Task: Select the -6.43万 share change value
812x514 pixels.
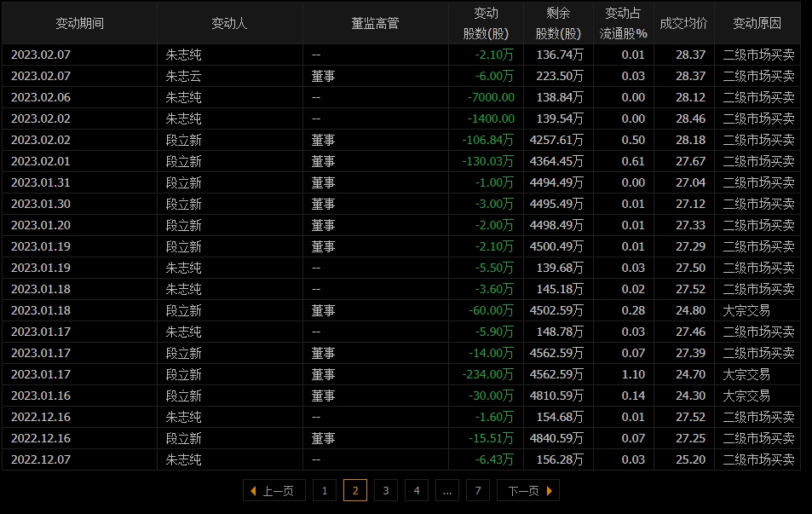Action: pyautogui.click(x=494, y=459)
